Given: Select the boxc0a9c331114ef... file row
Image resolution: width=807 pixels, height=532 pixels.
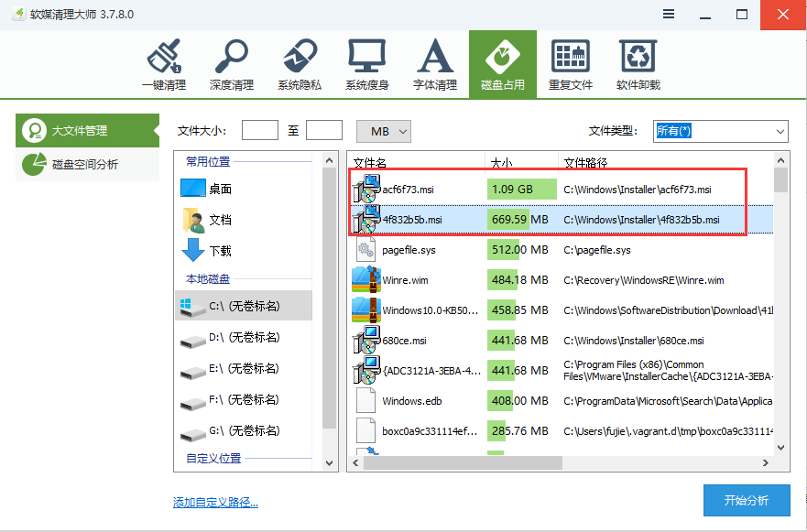Looking at the screenshot, I should point(562,431).
